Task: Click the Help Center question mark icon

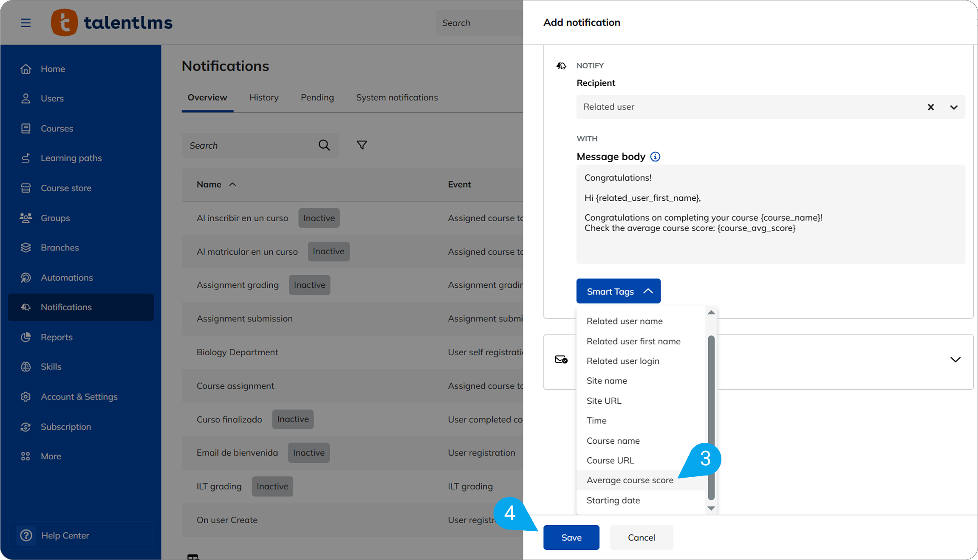Action: click(x=26, y=535)
